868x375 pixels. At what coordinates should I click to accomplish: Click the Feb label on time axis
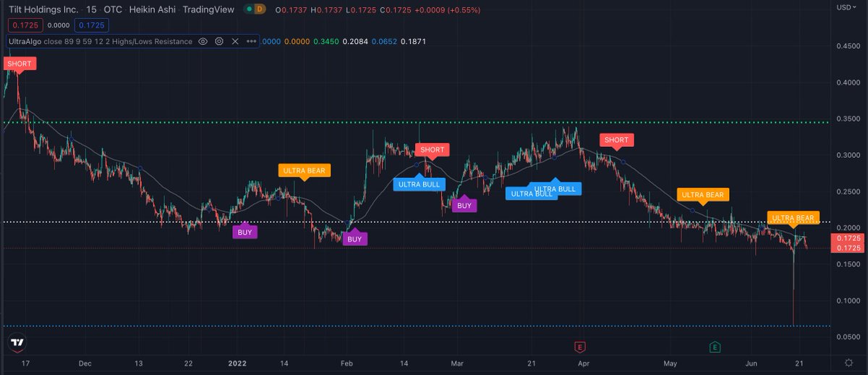pyautogui.click(x=346, y=362)
